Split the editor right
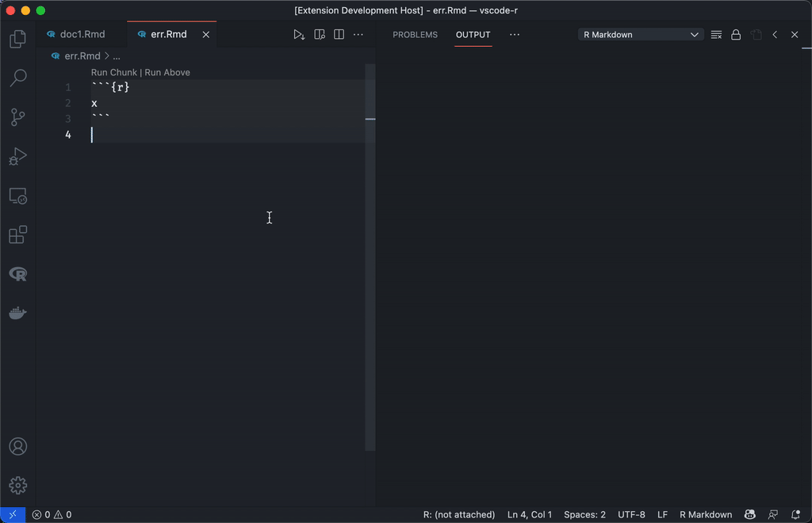The image size is (812, 523). click(x=339, y=35)
